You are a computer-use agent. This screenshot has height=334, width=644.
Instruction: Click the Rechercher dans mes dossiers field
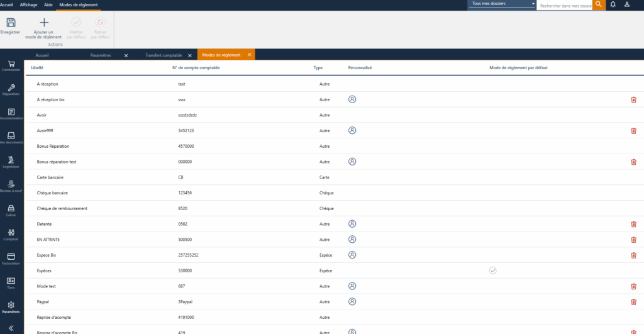[564, 5]
